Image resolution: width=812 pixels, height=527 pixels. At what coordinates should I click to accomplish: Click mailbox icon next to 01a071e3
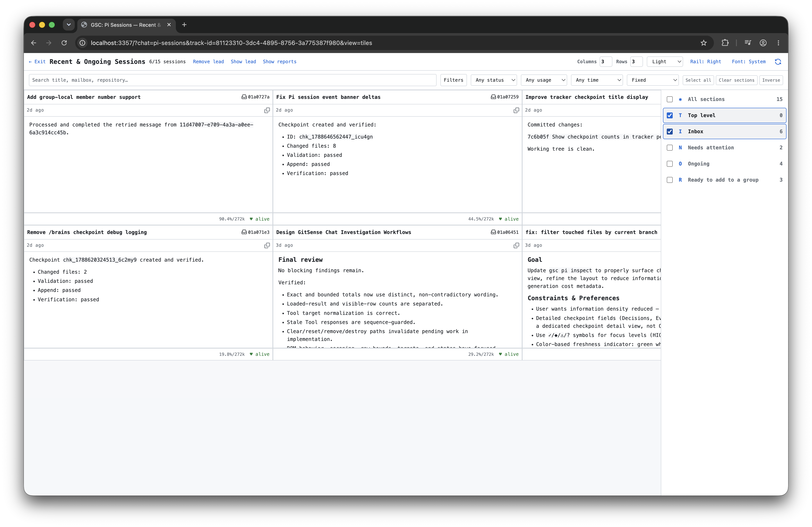click(x=244, y=232)
